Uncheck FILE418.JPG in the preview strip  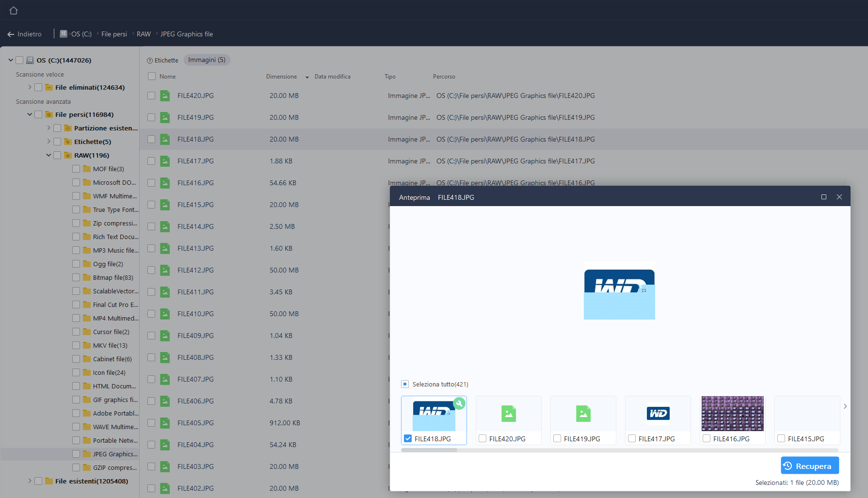coord(408,438)
